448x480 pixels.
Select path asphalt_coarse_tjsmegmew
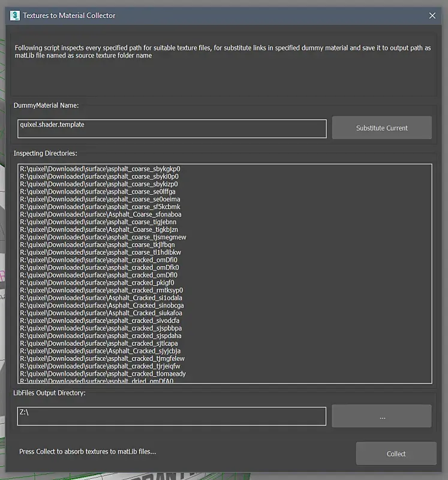point(103,237)
